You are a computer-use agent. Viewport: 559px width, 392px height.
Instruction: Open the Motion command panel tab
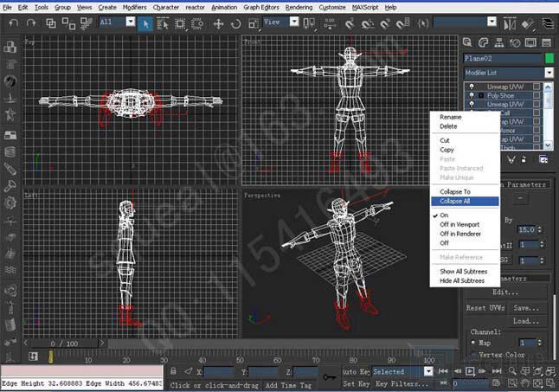(515, 42)
